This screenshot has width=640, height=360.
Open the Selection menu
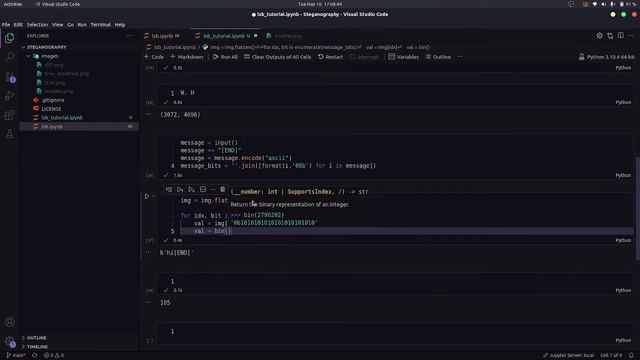tap(37, 24)
